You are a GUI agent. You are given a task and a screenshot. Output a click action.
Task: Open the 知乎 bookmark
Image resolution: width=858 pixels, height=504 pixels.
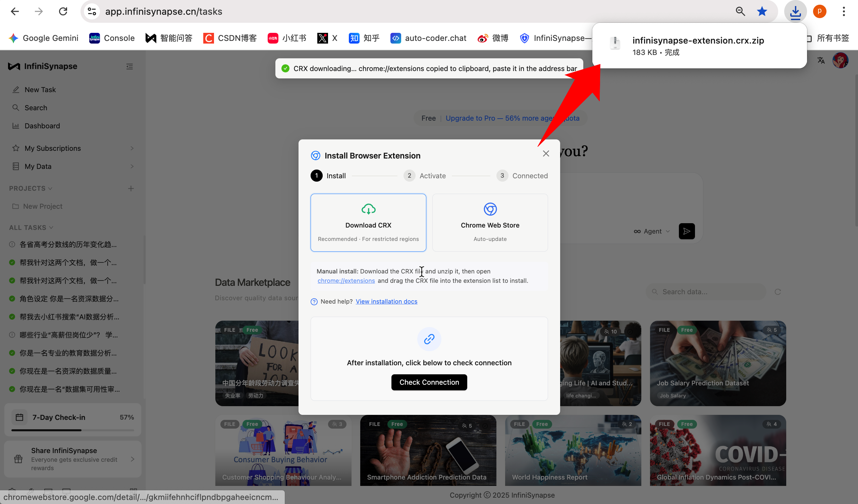364,38
